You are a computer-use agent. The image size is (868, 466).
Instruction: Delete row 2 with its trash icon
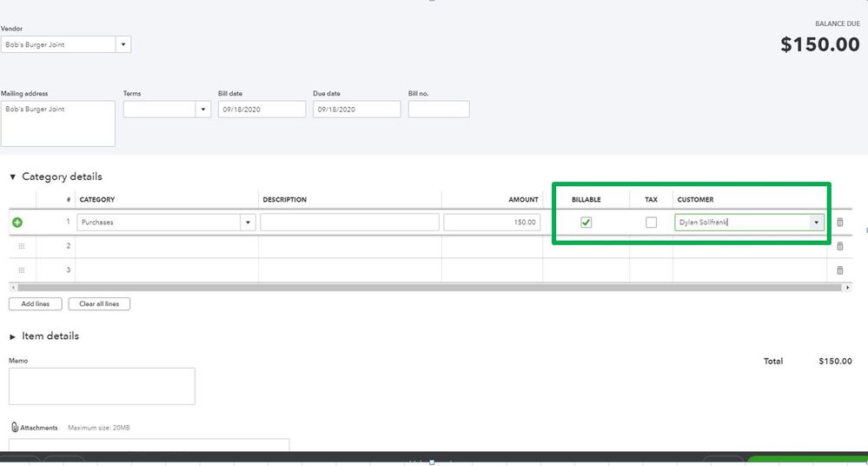coord(840,246)
